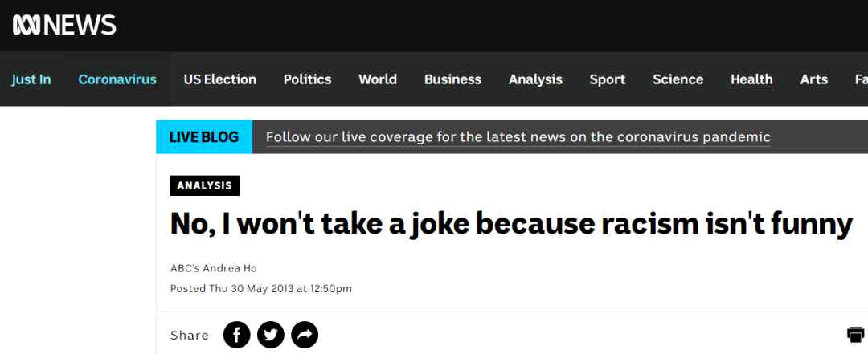Navigate to the World news section
Screen dimensions: 868x354
click(378, 79)
